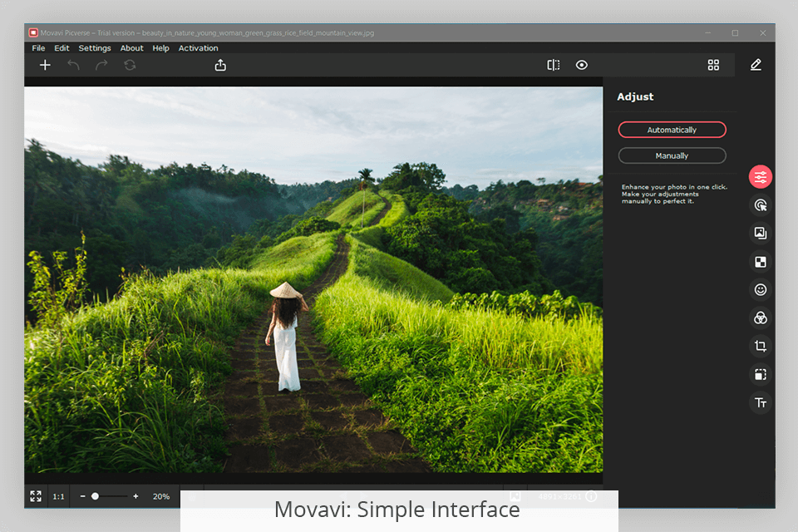
Task: Open the Edit menu
Action: tap(62, 48)
